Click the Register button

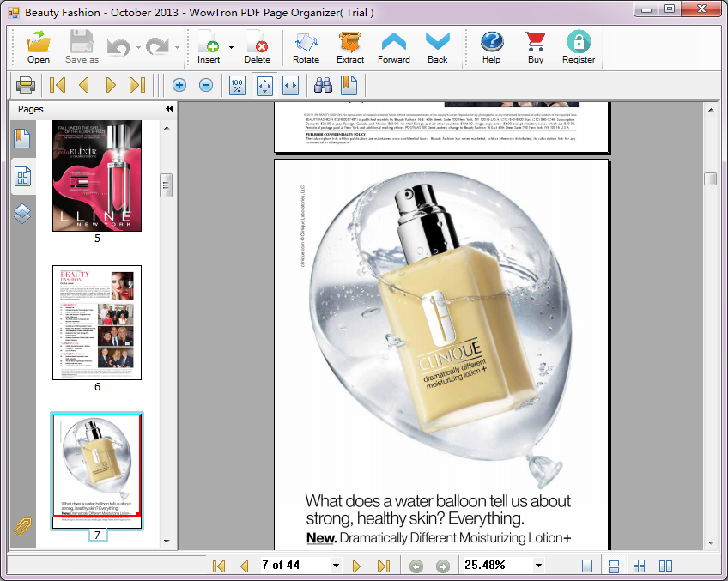click(579, 46)
